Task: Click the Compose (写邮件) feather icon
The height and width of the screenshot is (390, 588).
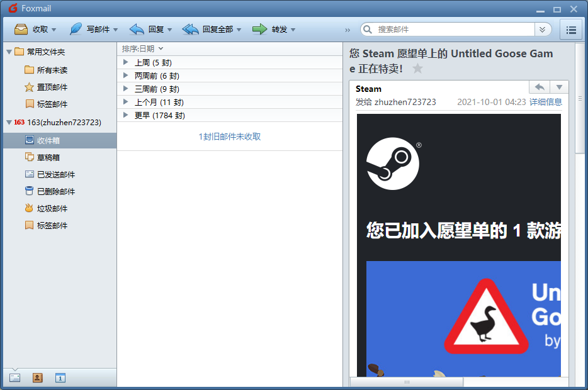Action: point(76,29)
